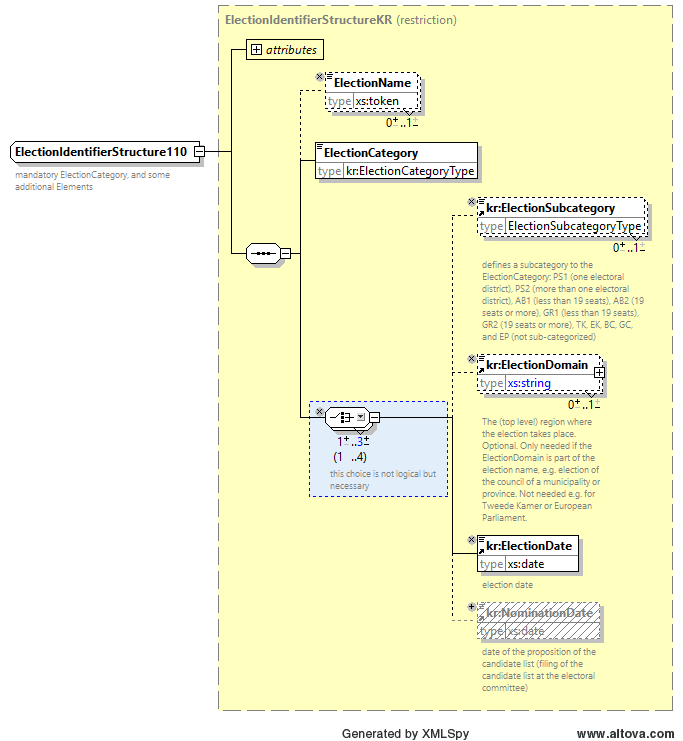Expand the attributes plus box
Screen dimensions: 683x741
pyautogui.click(x=256, y=50)
